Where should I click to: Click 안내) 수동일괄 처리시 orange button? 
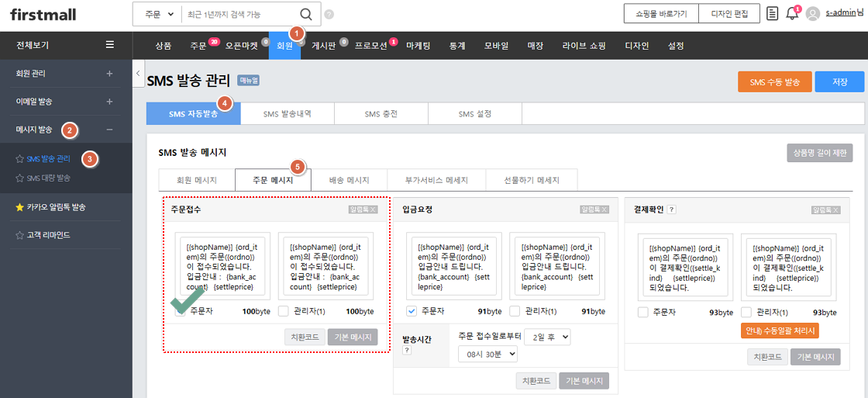tap(780, 331)
